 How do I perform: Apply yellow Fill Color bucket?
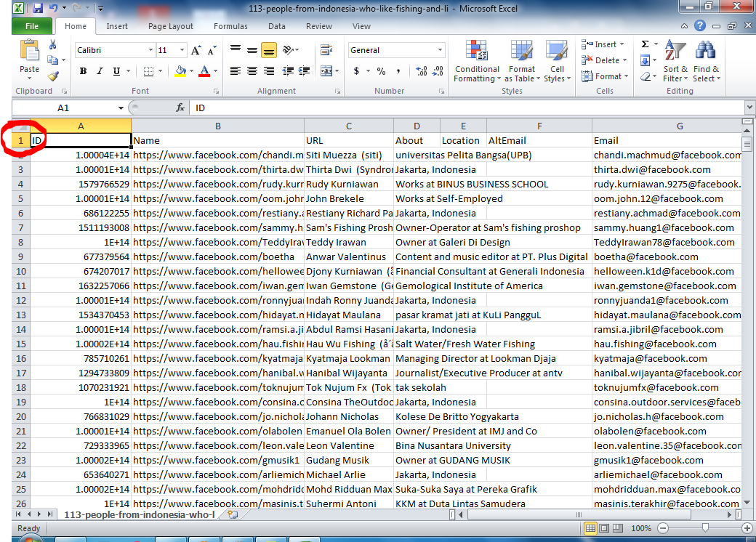point(181,71)
